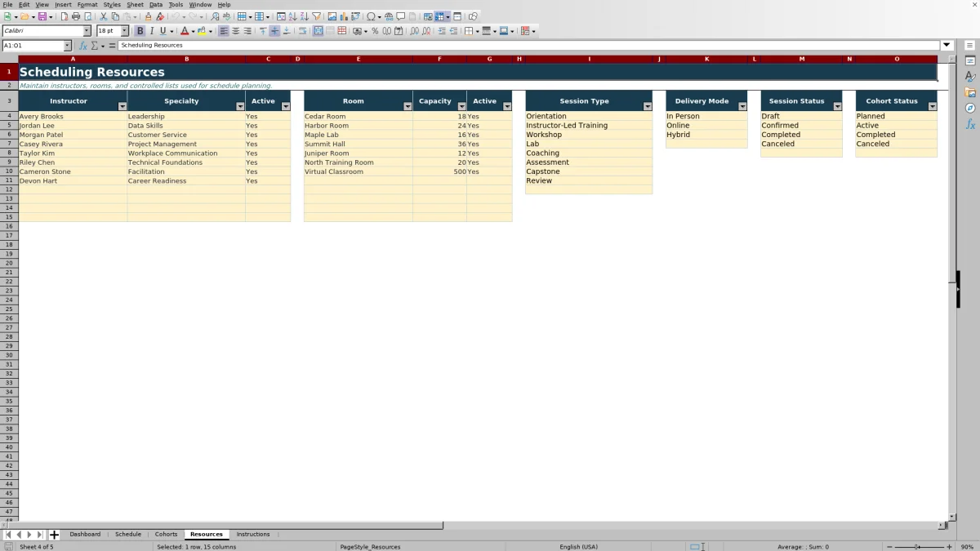
Task: Open the Format menu
Action: coord(87,5)
